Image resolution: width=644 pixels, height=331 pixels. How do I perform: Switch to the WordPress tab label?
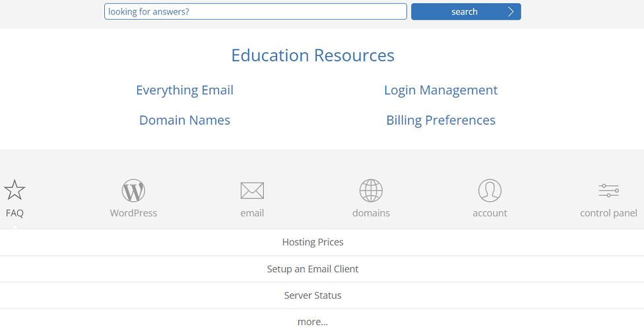click(x=133, y=213)
